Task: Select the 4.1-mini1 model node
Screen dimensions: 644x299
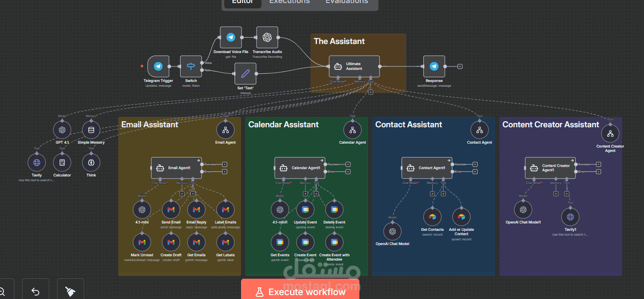Action: click(x=280, y=210)
